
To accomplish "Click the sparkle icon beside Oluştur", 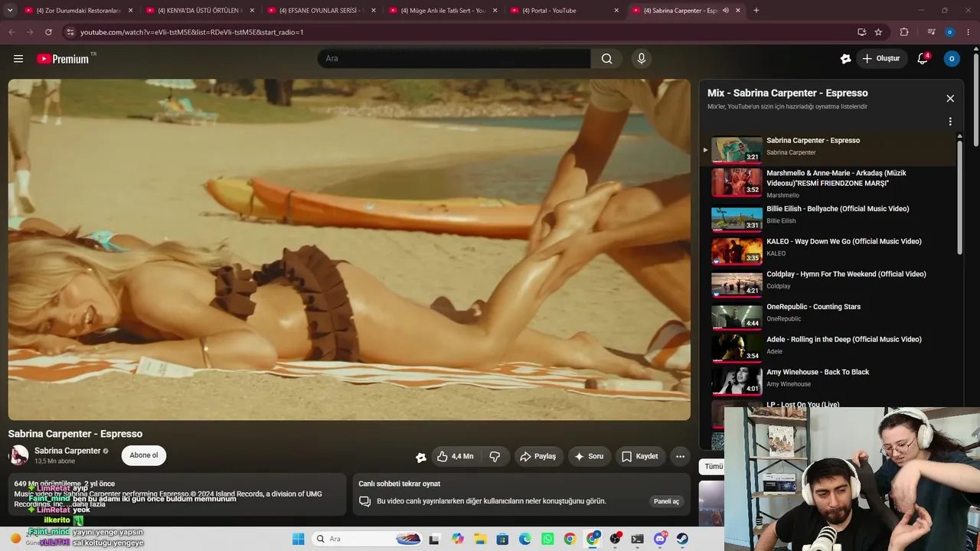I will click(x=845, y=59).
